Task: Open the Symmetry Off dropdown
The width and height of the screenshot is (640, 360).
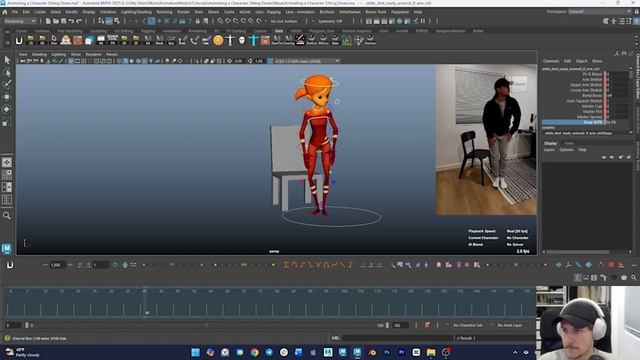Action: point(331,21)
